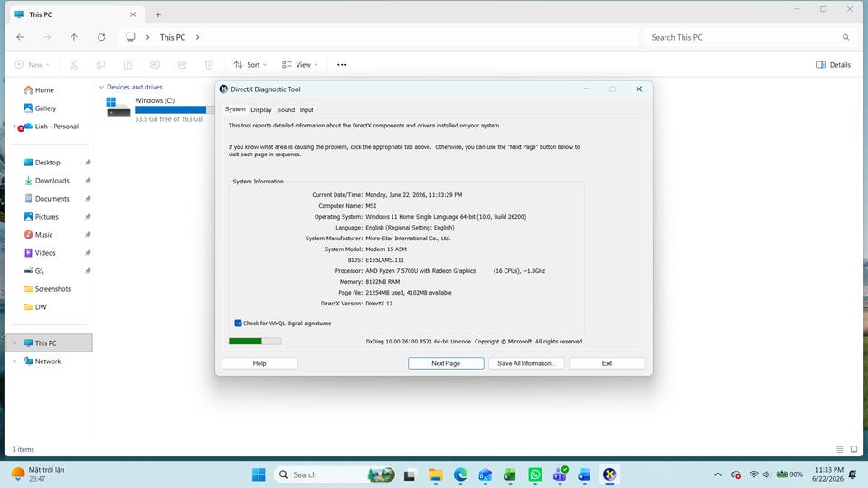Open the weather widget on taskbar
Viewport: 868px width, 488px height.
click(38, 474)
